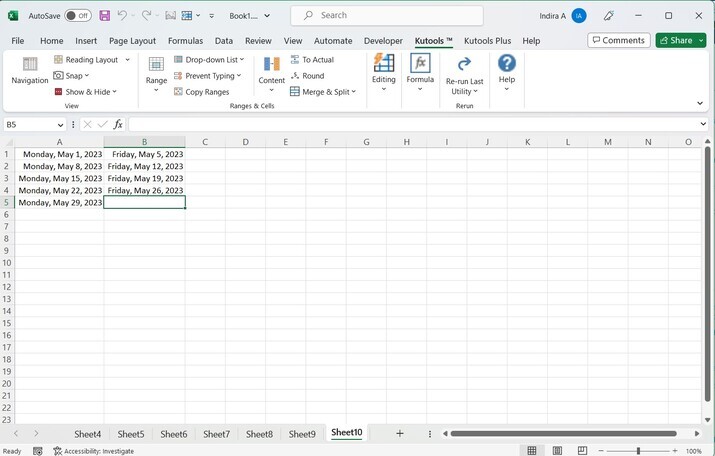
Task: Add a new sheet with plus button
Action: coord(399,434)
